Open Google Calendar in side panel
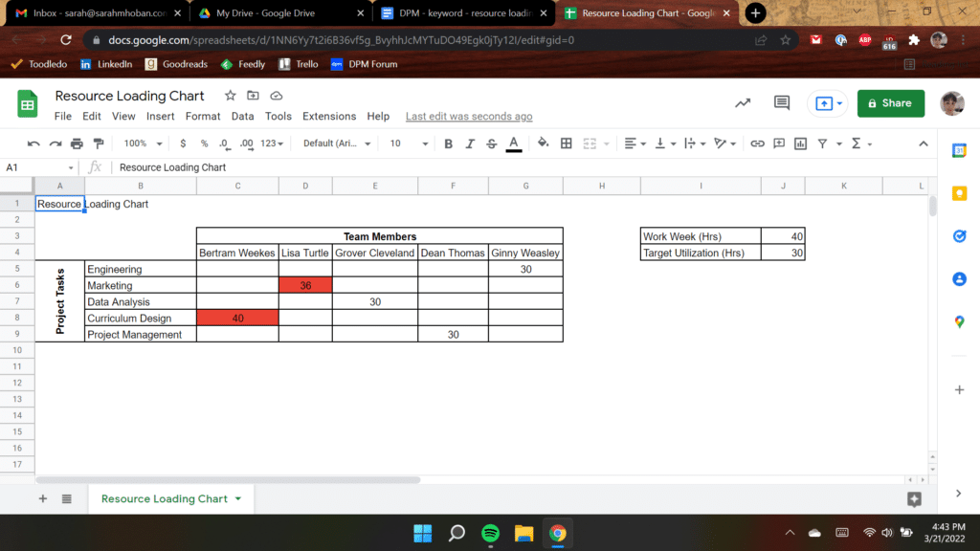 click(959, 150)
